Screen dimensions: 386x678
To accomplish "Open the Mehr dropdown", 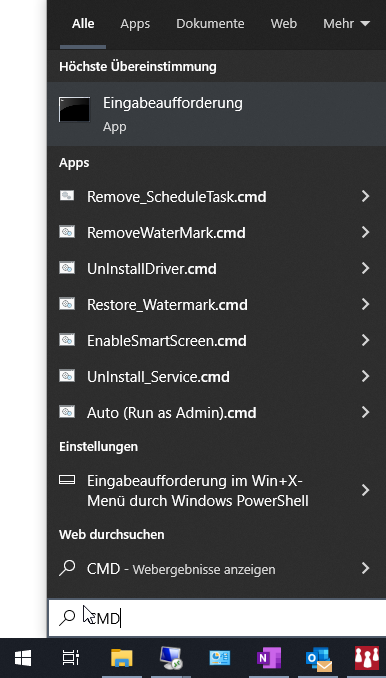I will click(347, 23).
